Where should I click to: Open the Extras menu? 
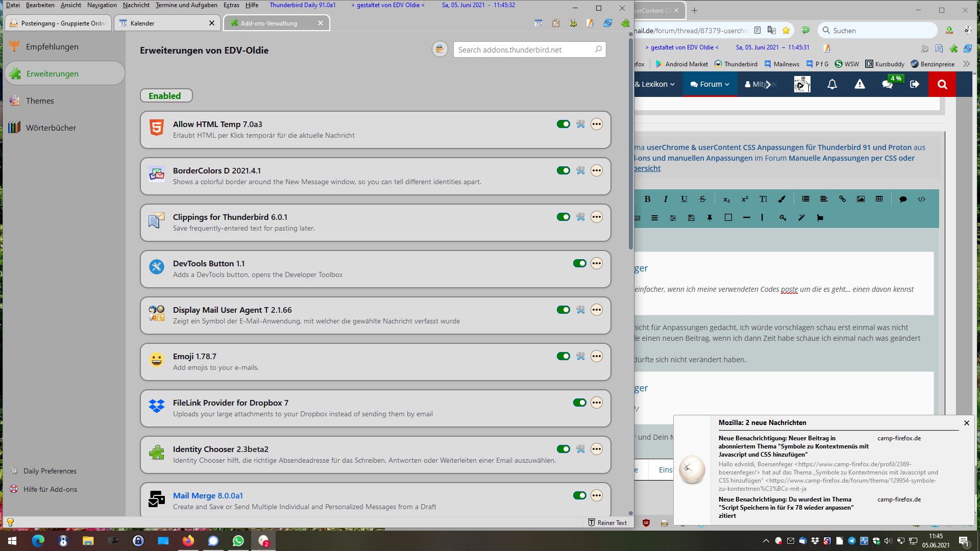231,5
